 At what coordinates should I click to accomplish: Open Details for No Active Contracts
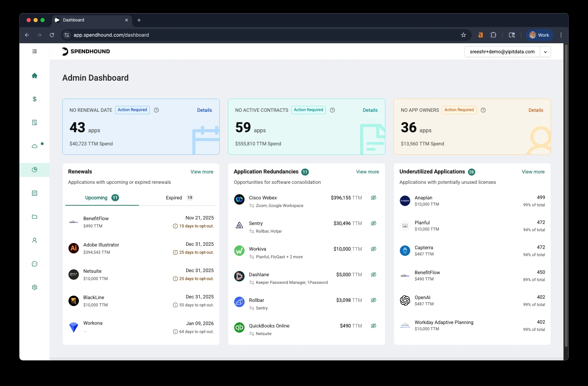pyautogui.click(x=370, y=110)
